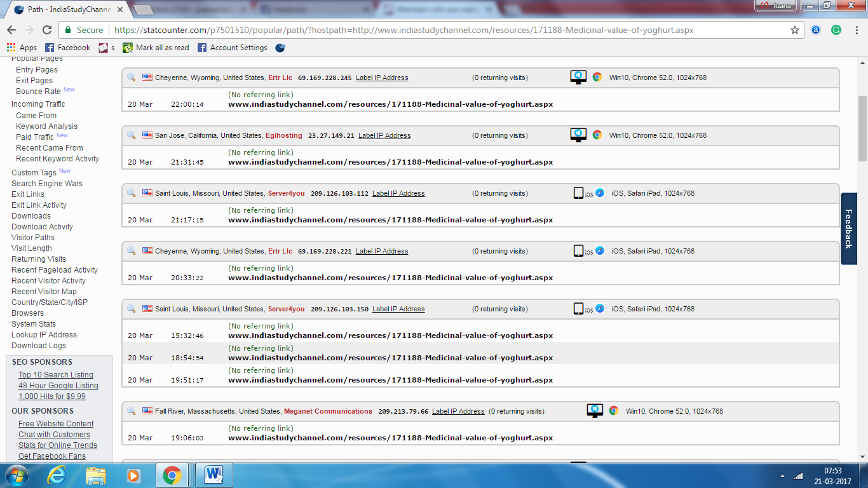Click Juana profile button in title bar
The height and width of the screenshot is (488, 868).
pyautogui.click(x=775, y=6)
